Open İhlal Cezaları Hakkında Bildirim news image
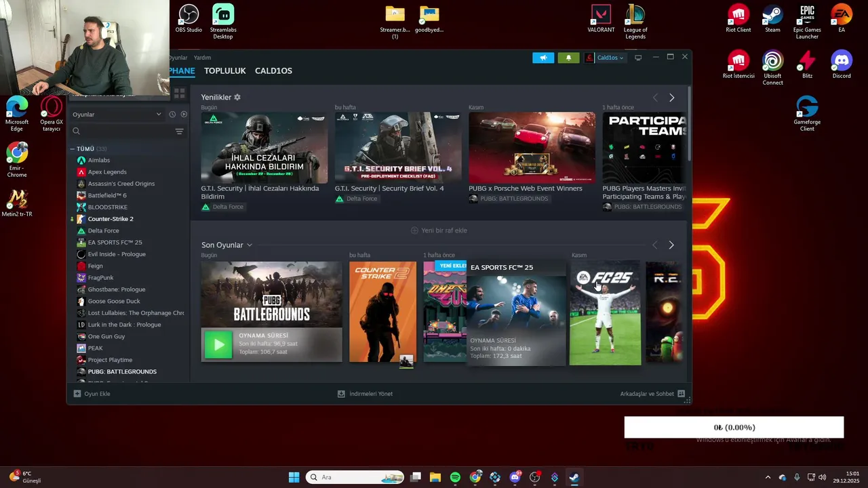The image size is (868, 488). coord(264,148)
